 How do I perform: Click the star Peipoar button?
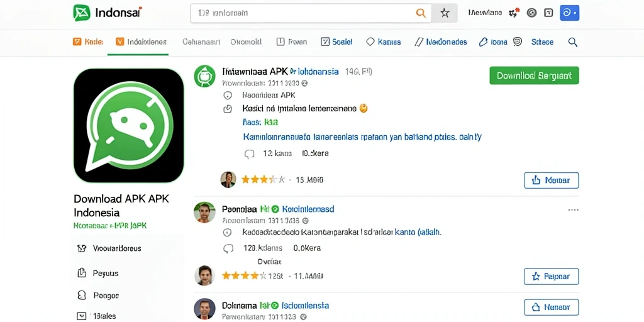(551, 277)
